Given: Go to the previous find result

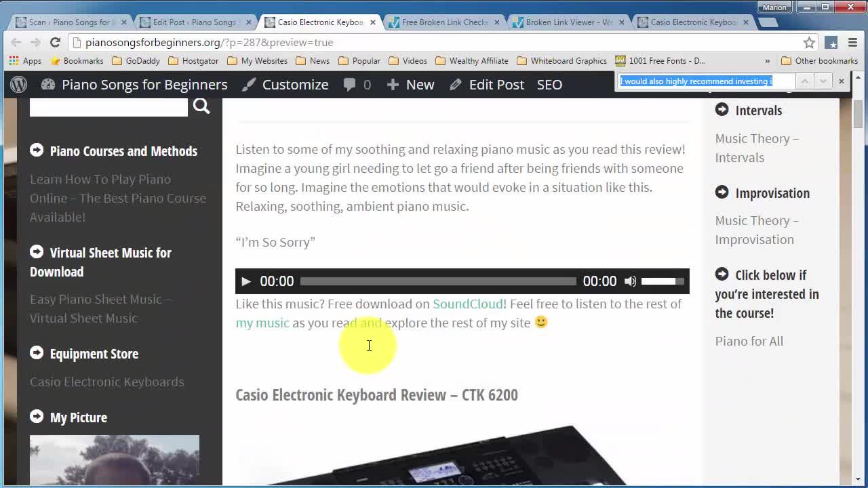Looking at the screenshot, I should [x=804, y=81].
